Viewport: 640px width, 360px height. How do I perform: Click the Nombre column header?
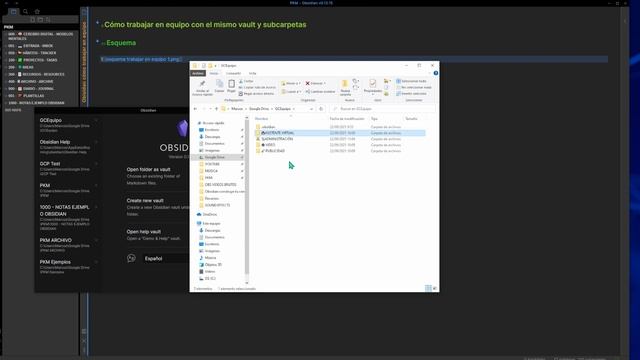tap(262, 119)
